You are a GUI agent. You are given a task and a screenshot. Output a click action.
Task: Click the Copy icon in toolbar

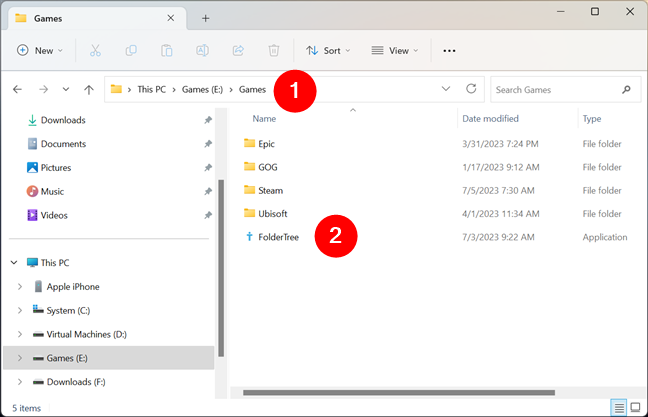131,50
